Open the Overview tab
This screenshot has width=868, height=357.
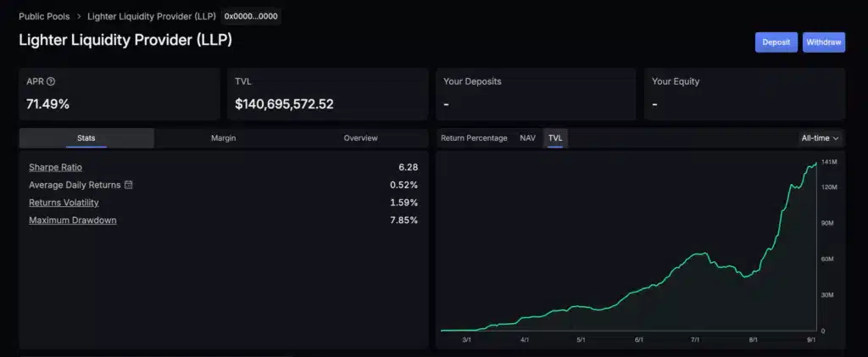click(x=360, y=138)
